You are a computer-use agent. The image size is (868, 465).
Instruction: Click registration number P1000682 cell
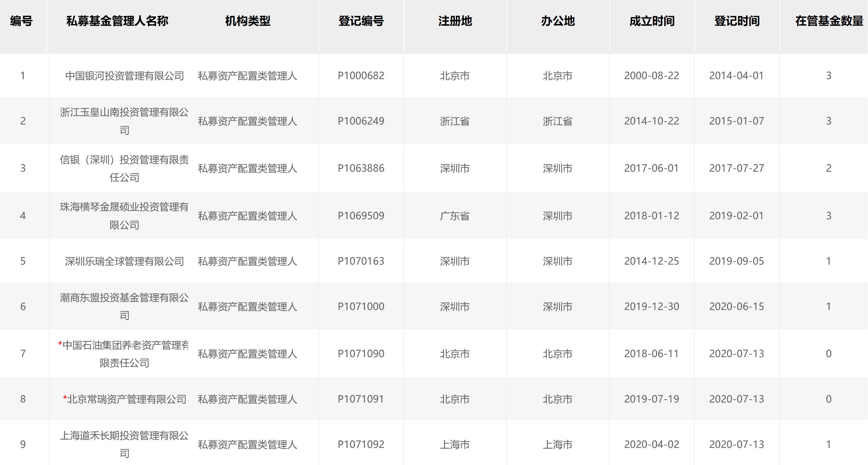361,76
